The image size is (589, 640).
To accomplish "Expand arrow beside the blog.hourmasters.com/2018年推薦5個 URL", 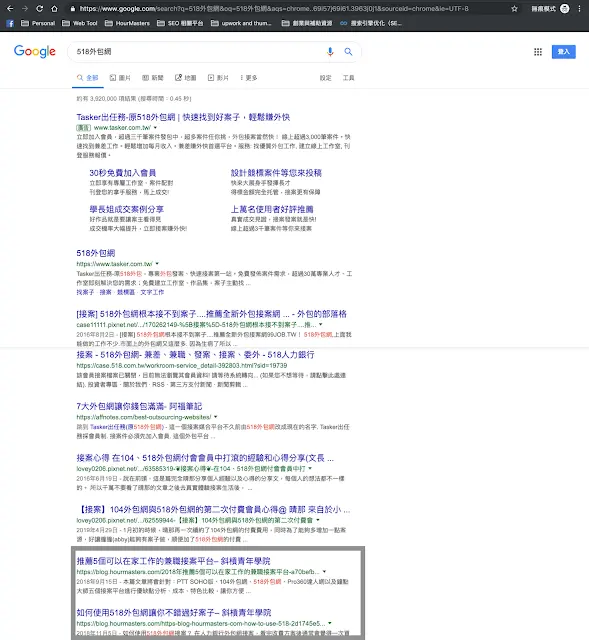I will 325,571.
